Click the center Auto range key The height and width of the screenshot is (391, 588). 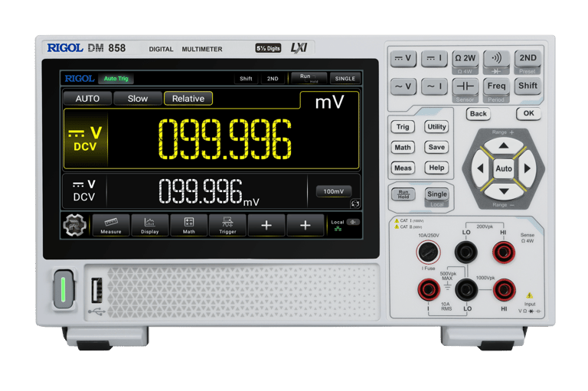tap(504, 168)
